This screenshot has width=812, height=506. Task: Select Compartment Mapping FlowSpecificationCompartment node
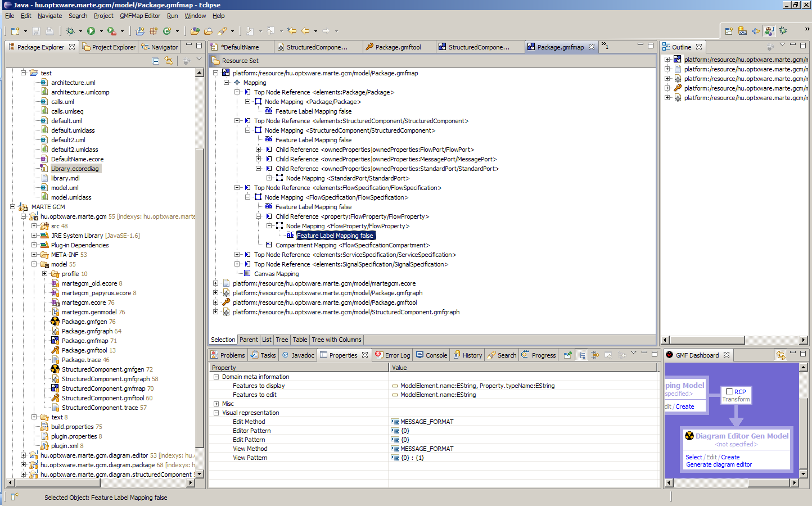(348, 245)
